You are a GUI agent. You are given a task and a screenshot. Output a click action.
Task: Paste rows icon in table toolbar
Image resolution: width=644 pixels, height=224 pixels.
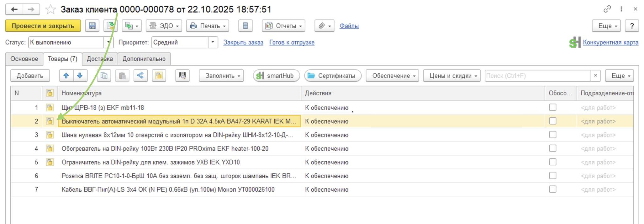click(122, 76)
